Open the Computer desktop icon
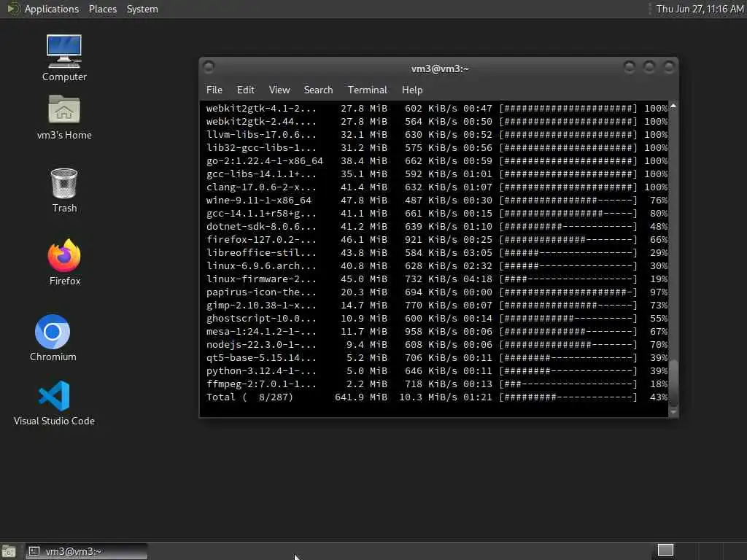747x560 pixels. tap(64, 57)
